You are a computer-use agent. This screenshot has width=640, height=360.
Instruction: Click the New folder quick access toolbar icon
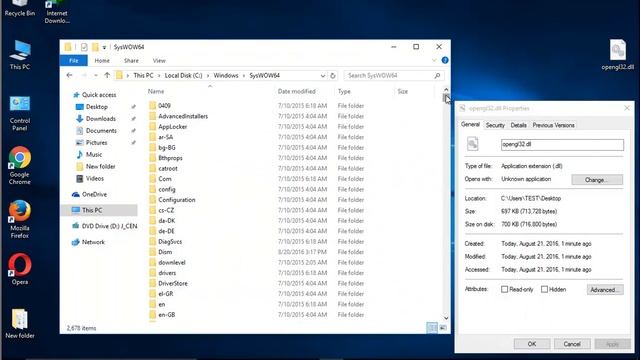point(95,47)
